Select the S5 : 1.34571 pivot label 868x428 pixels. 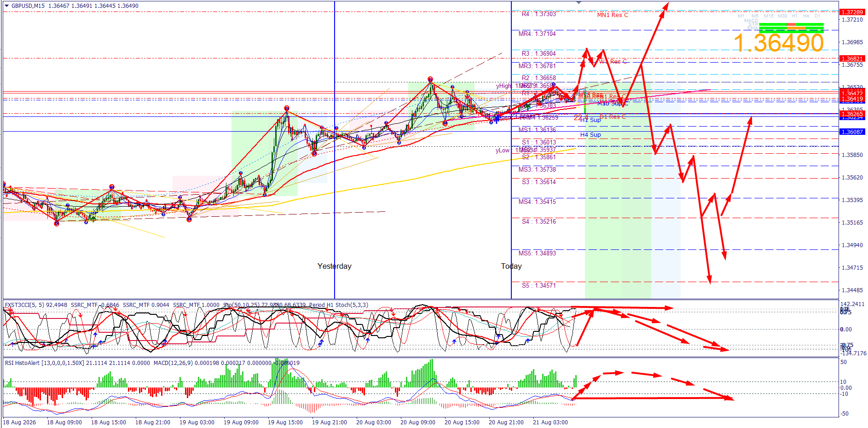click(x=539, y=285)
